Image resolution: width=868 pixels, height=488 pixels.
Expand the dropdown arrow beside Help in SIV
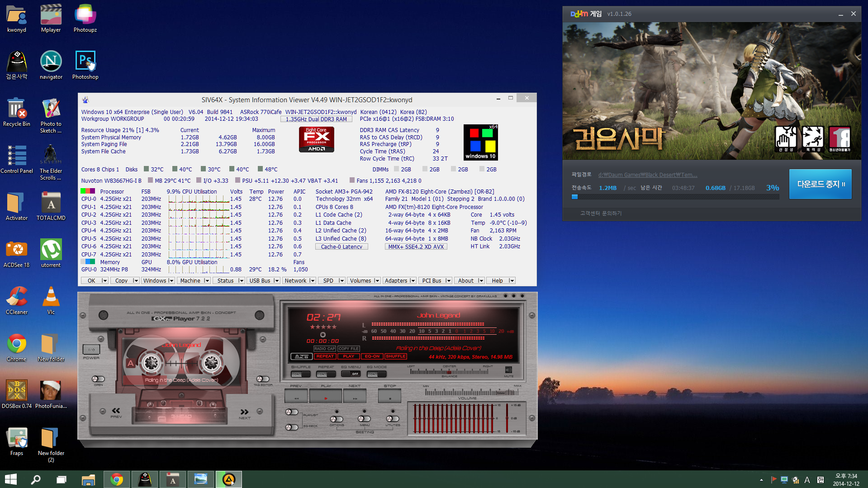[512, 281]
